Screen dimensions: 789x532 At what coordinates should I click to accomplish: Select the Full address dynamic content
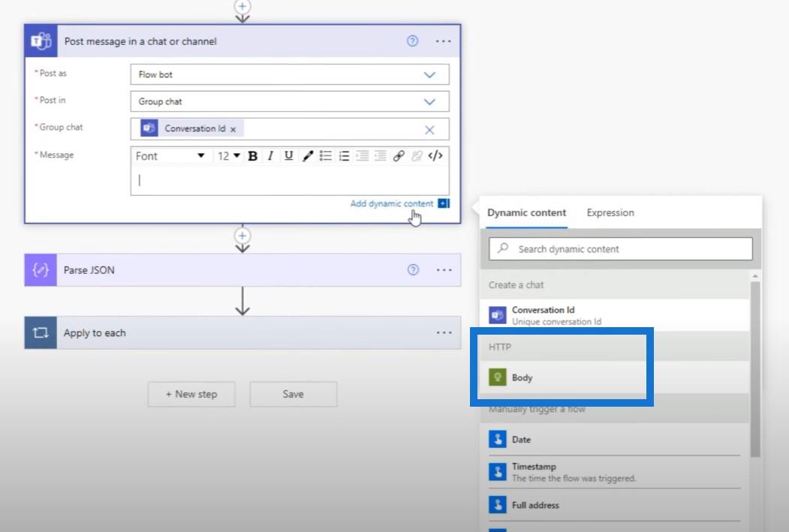tap(614, 505)
